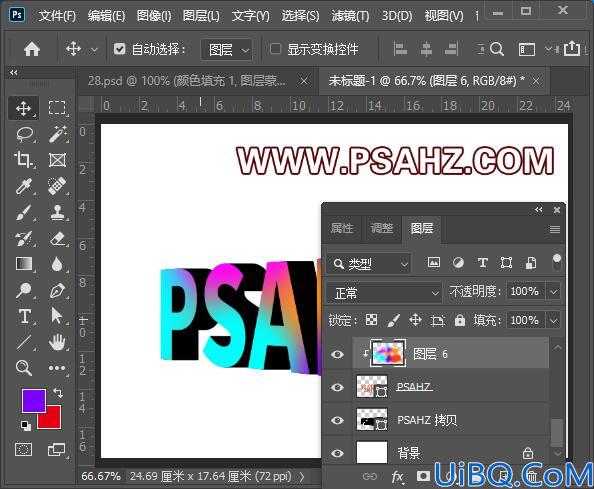Hide the 背景 layer
Image resolution: width=594 pixels, height=489 pixels.
(x=337, y=453)
